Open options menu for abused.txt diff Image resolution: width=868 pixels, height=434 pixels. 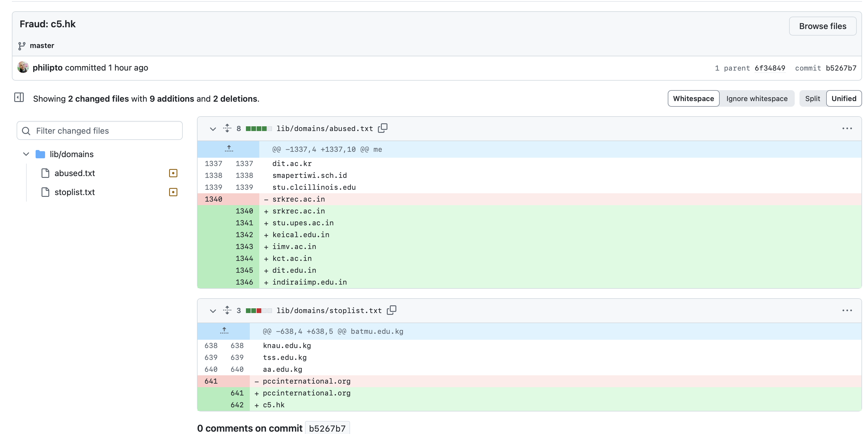click(x=847, y=128)
